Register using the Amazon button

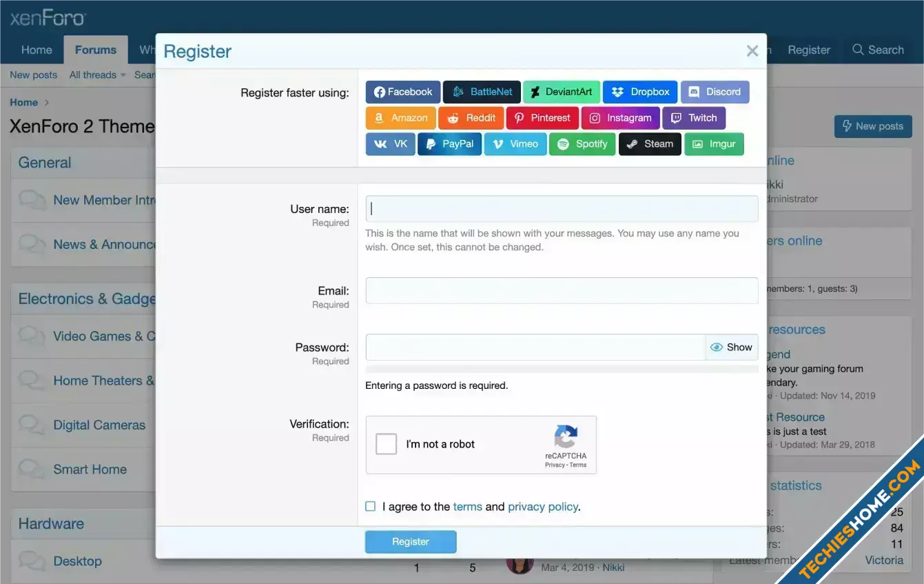click(x=401, y=118)
